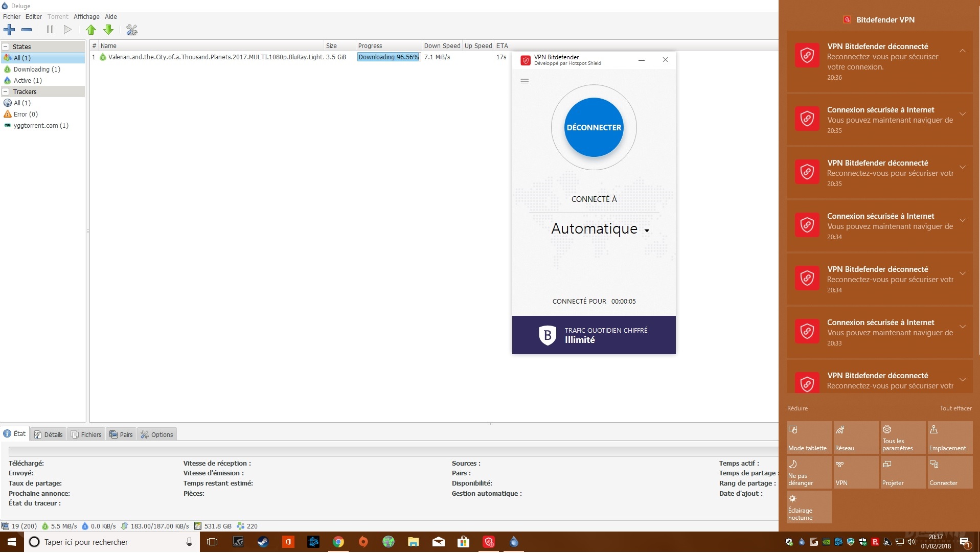Screen dimensions: 980x553
Task: Expand the 20:35 Connexion sécurisée notification
Action: 963,114
